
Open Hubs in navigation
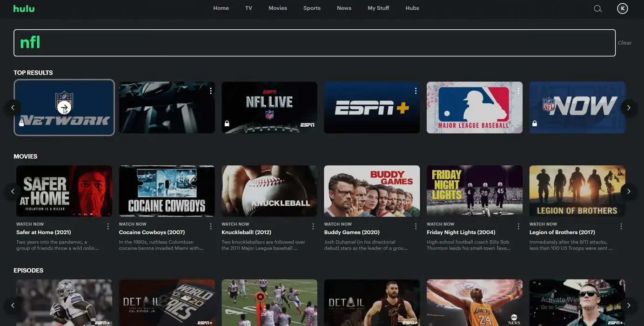click(412, 8)
